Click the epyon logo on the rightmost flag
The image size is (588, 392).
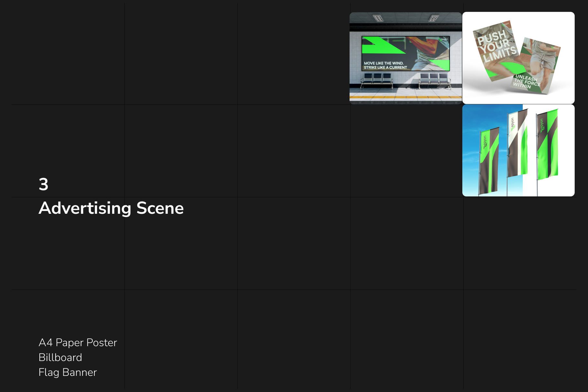(x=542, y=125)
